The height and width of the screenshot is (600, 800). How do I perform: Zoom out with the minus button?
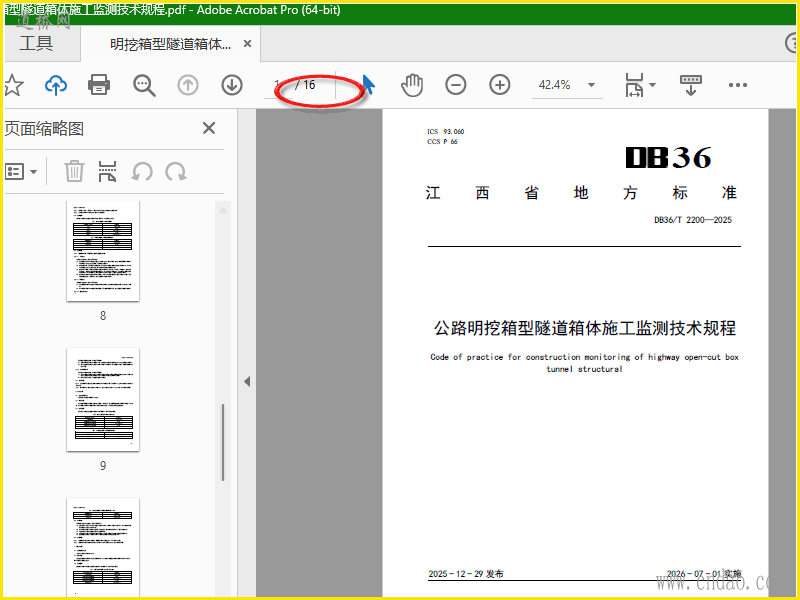click(456, 85)
